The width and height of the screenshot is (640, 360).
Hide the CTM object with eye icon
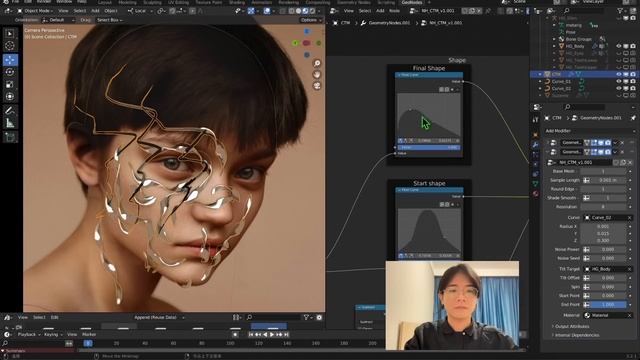click(x=619, y=74)
